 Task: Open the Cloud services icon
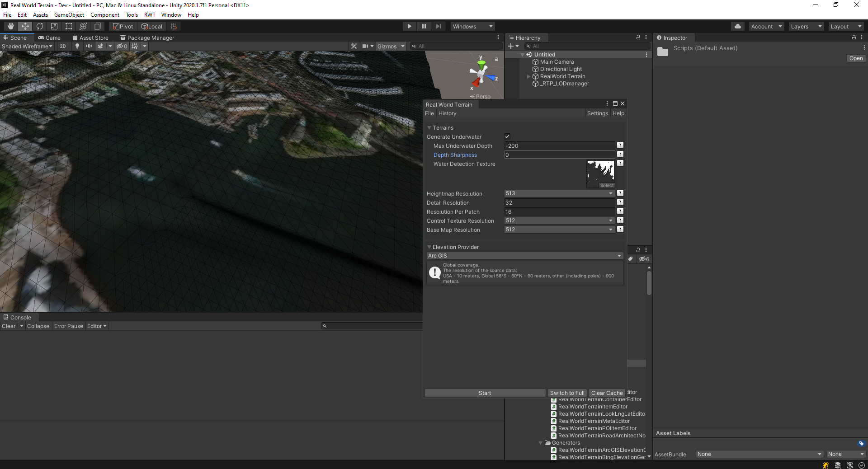pyautogui.click(x=738, y=26)
